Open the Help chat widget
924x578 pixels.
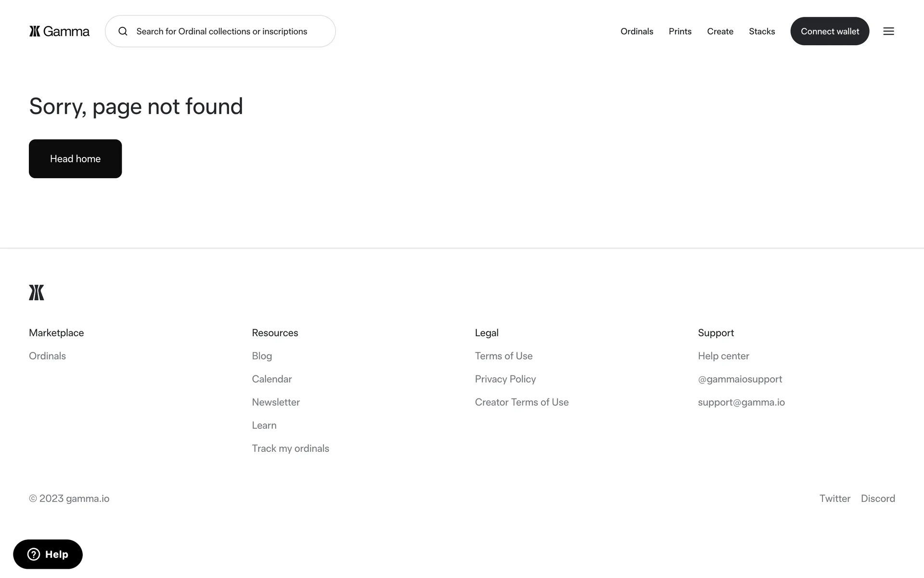(48, 554)
